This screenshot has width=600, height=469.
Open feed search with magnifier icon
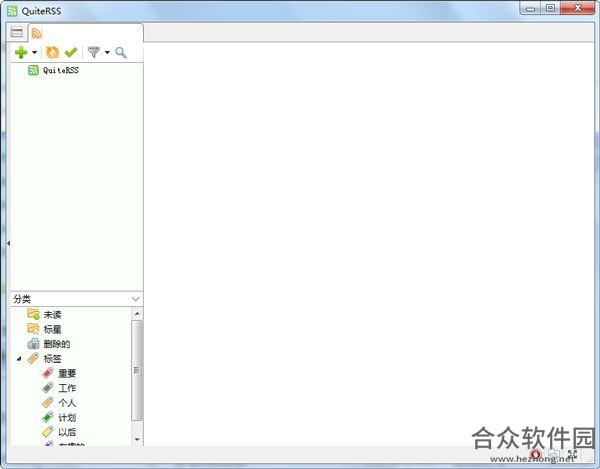pyautogui.click(x=121, y=52)
